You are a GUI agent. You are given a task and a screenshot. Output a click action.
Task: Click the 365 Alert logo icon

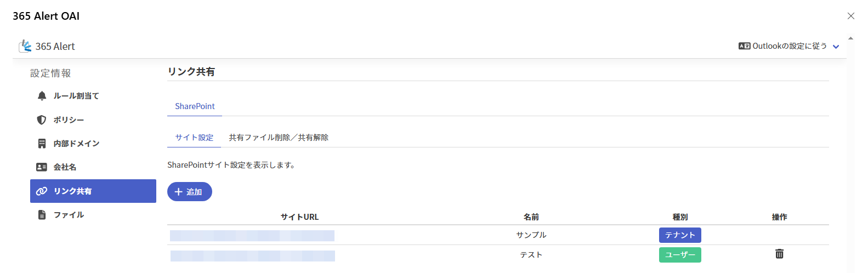coord(25,46)
